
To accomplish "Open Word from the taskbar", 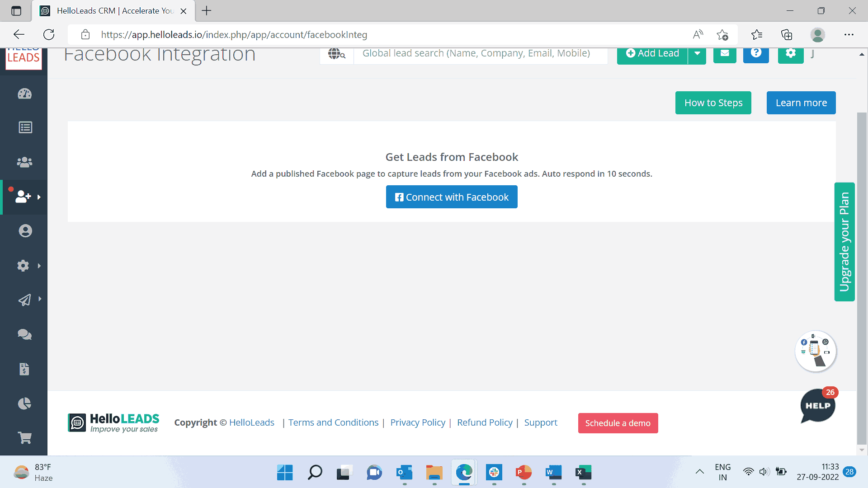I will [x=553, y=473].
